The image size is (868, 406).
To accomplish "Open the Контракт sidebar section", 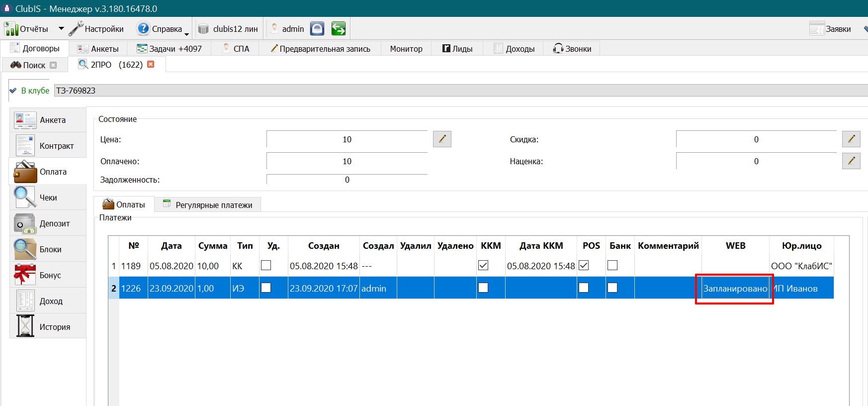I will coord(48,146).
